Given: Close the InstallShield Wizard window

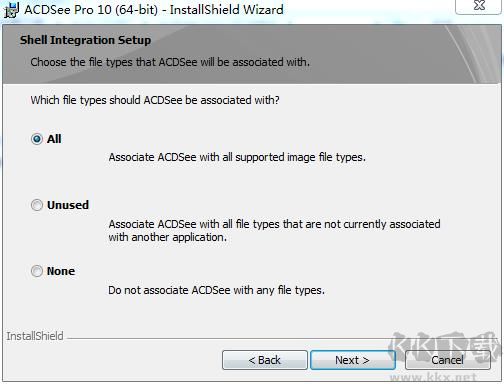Looking at the screenshot, I should coord(479,6).
